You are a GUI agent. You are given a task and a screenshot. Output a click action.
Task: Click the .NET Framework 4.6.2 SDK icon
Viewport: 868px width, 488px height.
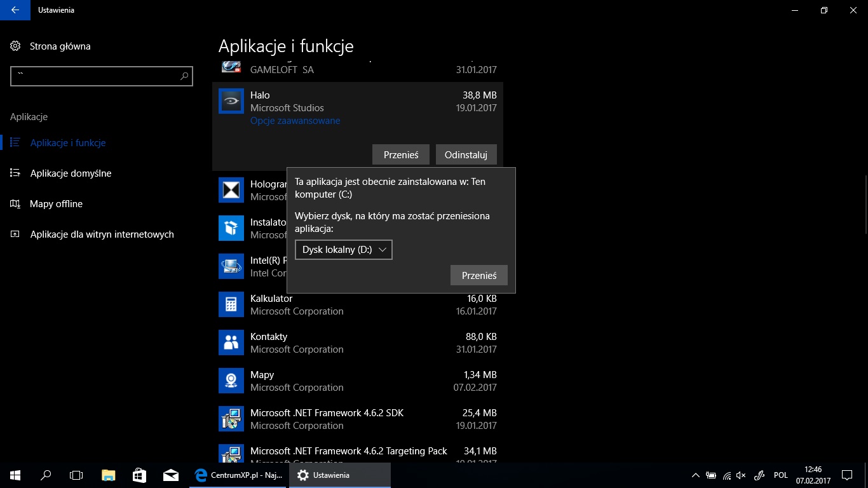tap(231, 419)
